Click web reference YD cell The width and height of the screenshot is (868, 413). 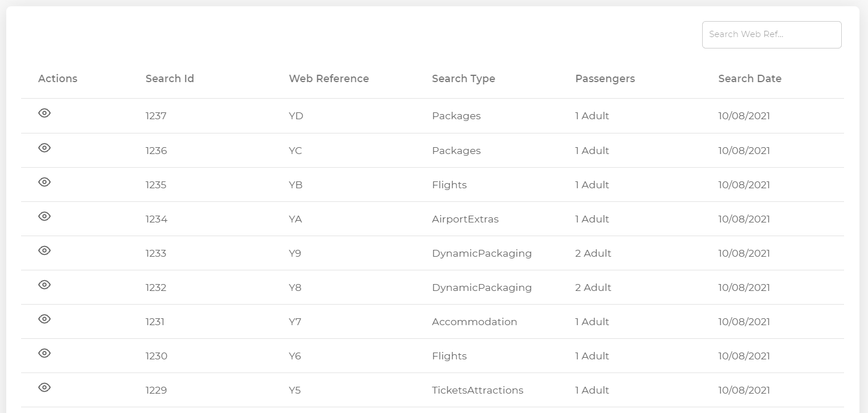click(296, 116)
